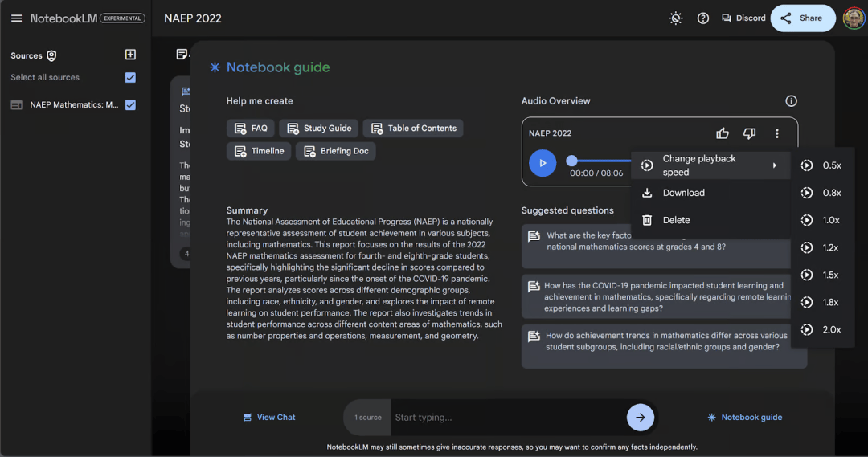Image resolution: width=868 pixels, height=457 pixels.
Task: Choose Delete in the audio menu
Action: pos(676,220)
